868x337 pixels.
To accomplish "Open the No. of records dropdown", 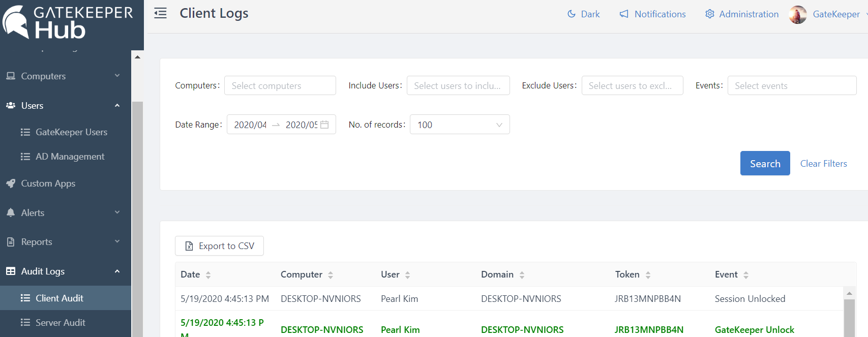I will (459, 125).
